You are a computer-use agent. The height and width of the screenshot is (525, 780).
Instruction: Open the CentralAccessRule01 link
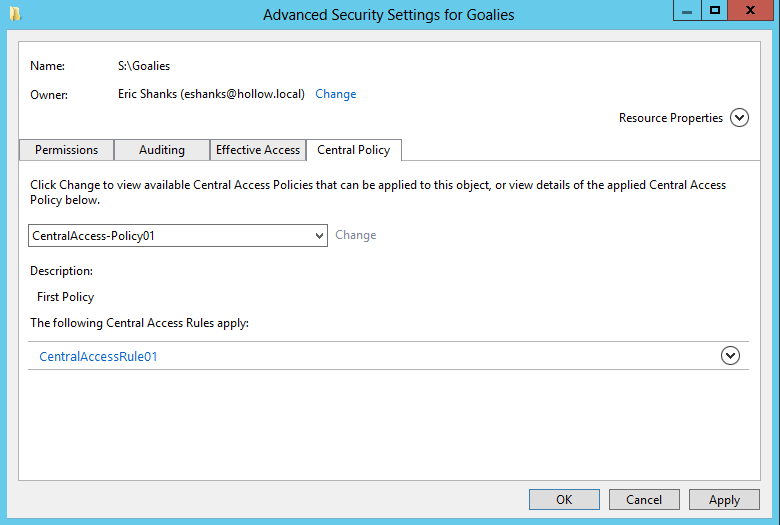pyautogui.click(x=98, y=356)
